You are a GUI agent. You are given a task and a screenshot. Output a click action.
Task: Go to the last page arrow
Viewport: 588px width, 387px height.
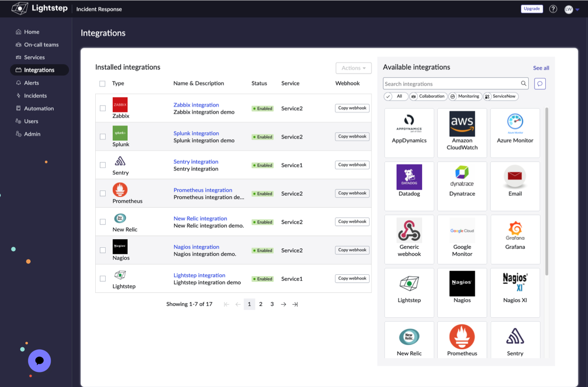(x=295, y=304)
